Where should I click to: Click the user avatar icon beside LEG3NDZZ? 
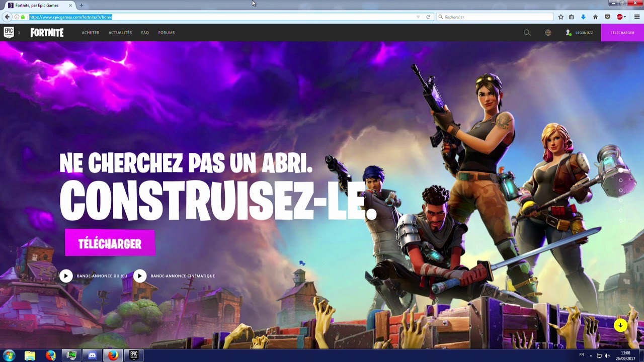pos(569,33)
